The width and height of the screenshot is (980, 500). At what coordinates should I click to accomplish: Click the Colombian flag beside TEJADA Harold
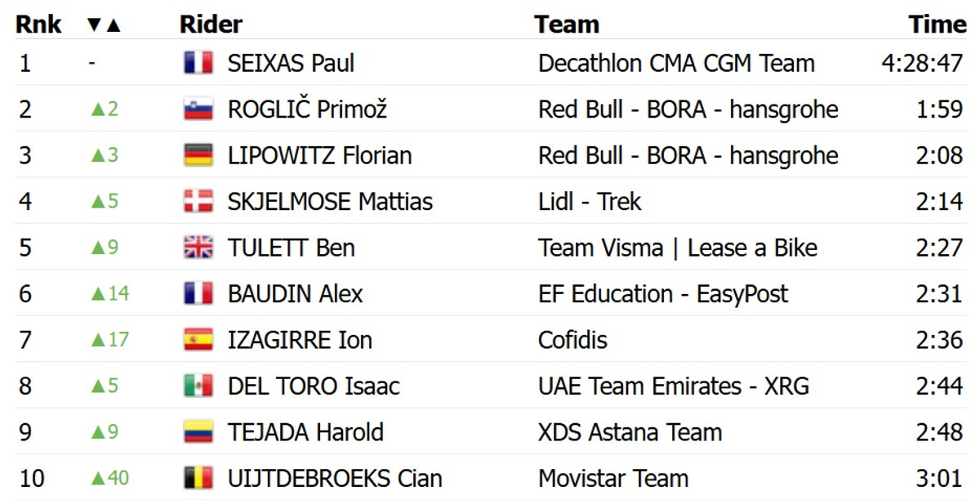(198, 432)
